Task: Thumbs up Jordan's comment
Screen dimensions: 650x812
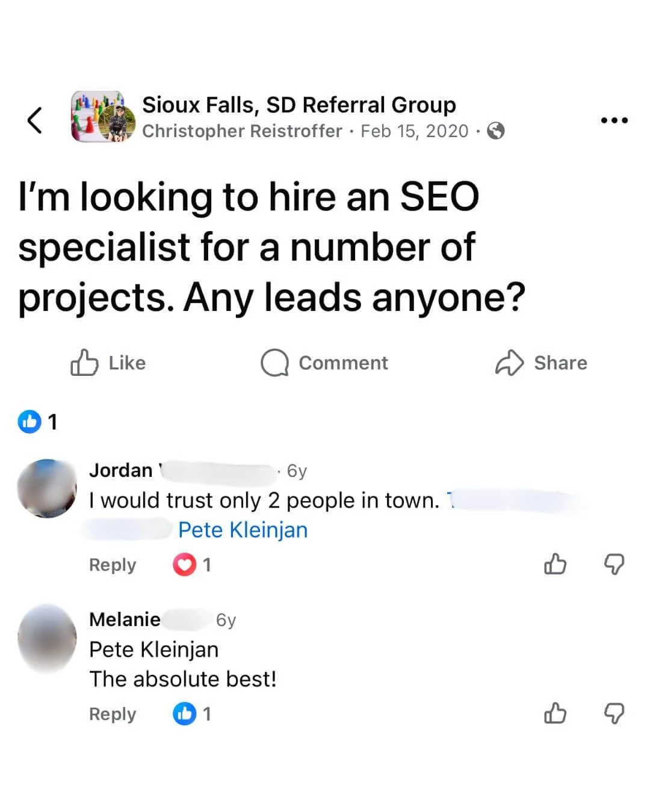Action: (555, 564)
